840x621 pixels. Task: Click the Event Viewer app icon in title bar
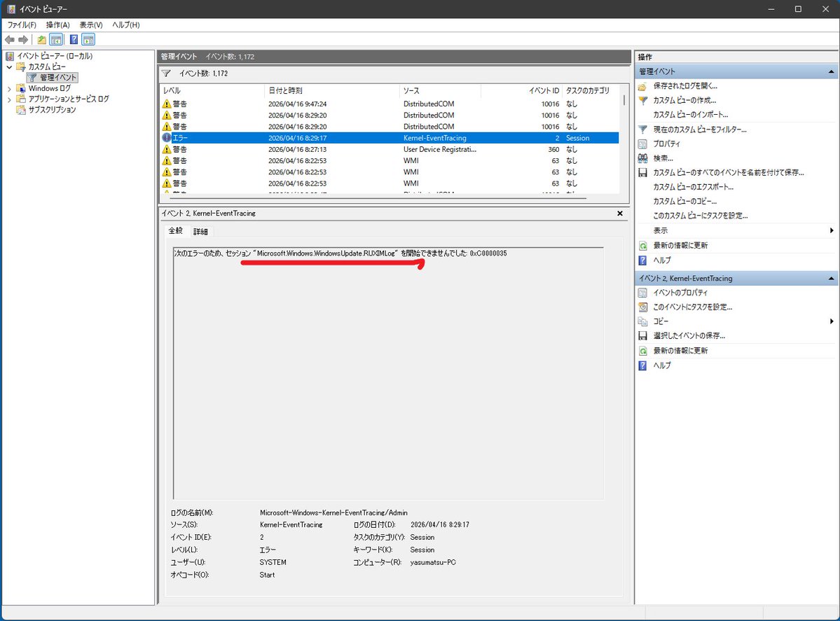pos(11,9)
